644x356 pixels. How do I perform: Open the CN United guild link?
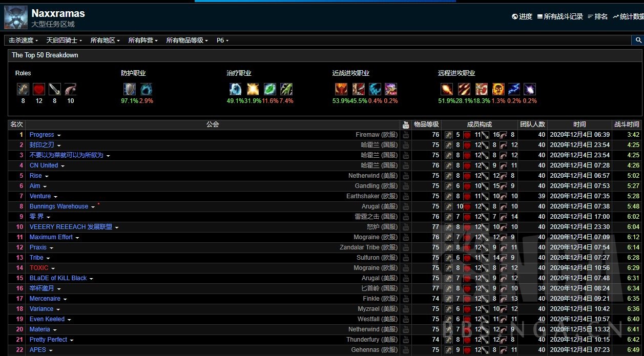[44, 165]
